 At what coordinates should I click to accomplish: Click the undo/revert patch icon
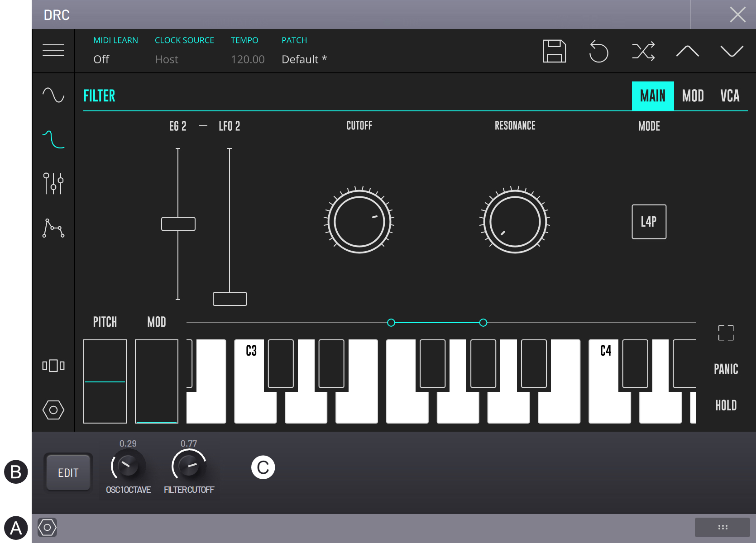pyautogui.click(x=598, y=51)
